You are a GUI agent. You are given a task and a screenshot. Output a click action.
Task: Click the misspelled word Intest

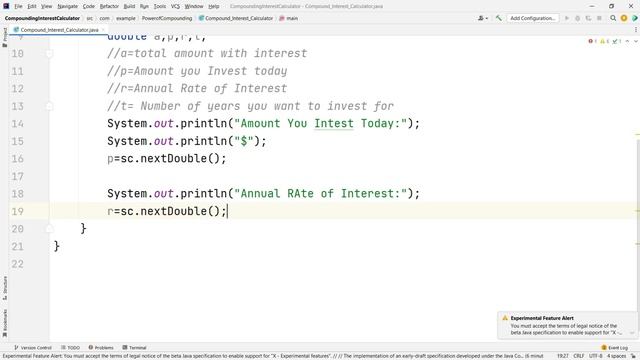(333, 124)
